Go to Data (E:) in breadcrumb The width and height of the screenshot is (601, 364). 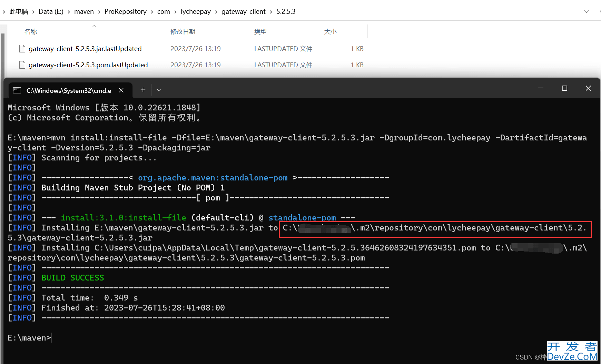(x=51, y=11)
